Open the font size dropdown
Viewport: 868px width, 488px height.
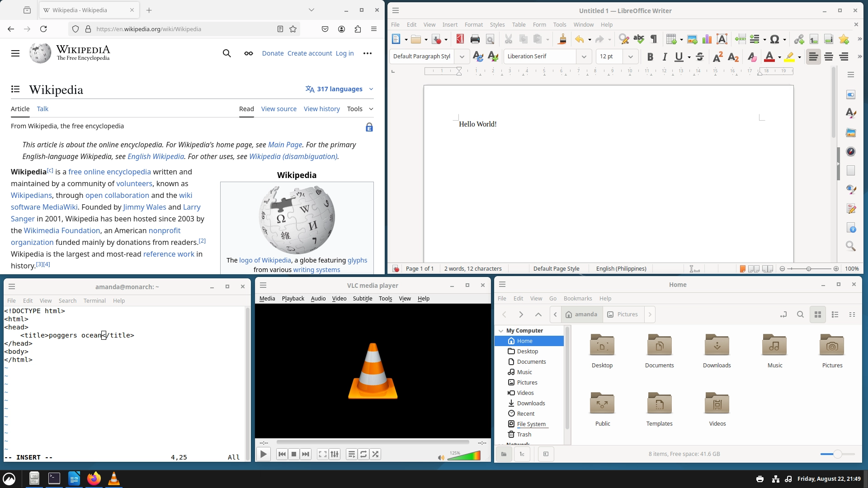click(630, 56)
